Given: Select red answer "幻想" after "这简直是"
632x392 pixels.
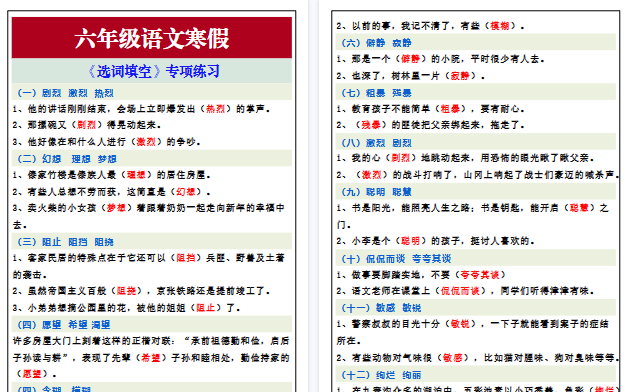Looking at the screenshot, I should [186, 192].
